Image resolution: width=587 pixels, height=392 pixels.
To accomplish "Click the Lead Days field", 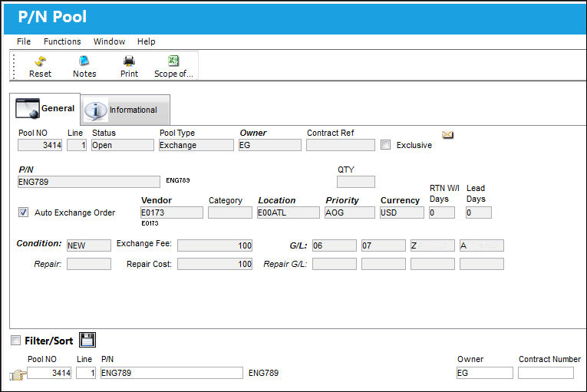I will point(479,212).
